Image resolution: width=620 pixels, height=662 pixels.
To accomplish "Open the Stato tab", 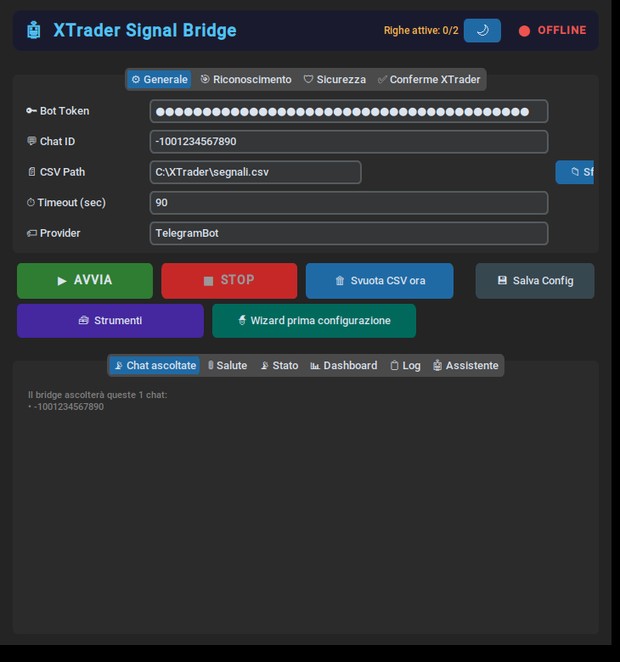I will [279, 366].
